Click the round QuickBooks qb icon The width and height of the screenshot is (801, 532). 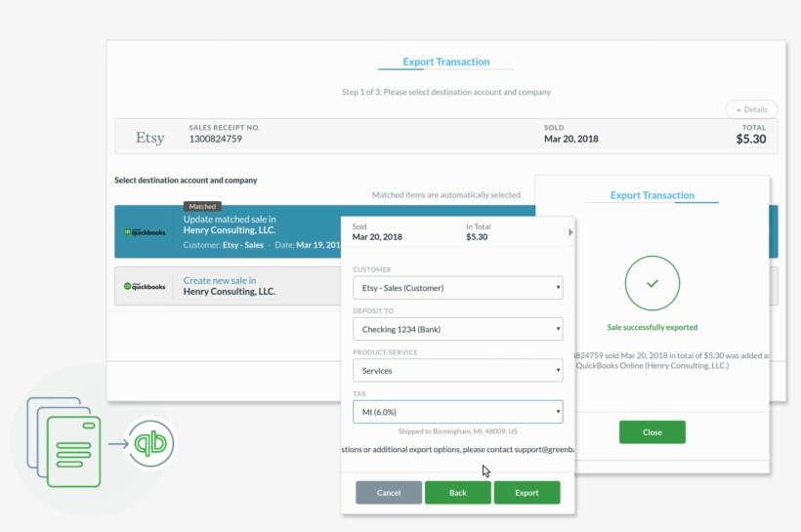pos(150,443)
